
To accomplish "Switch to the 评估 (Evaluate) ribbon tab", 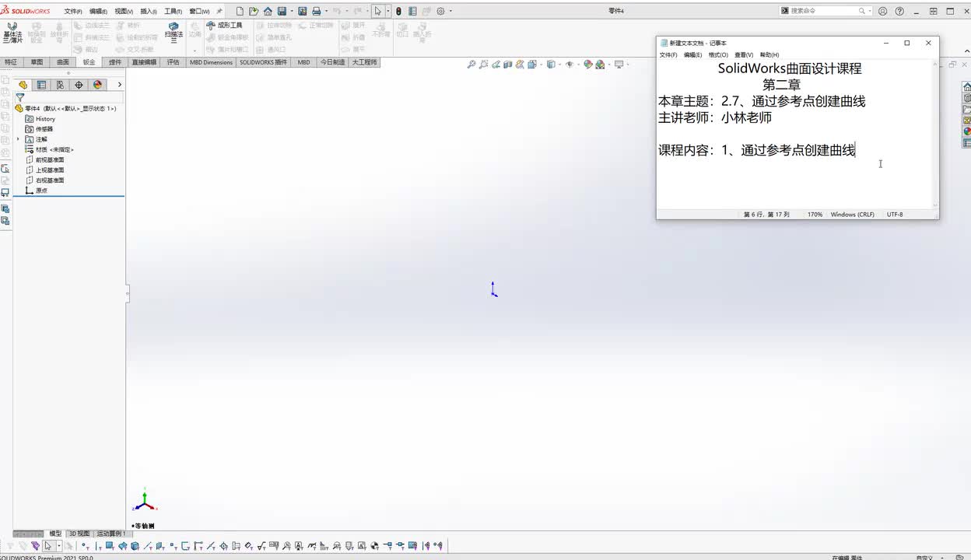I will 173,62.
